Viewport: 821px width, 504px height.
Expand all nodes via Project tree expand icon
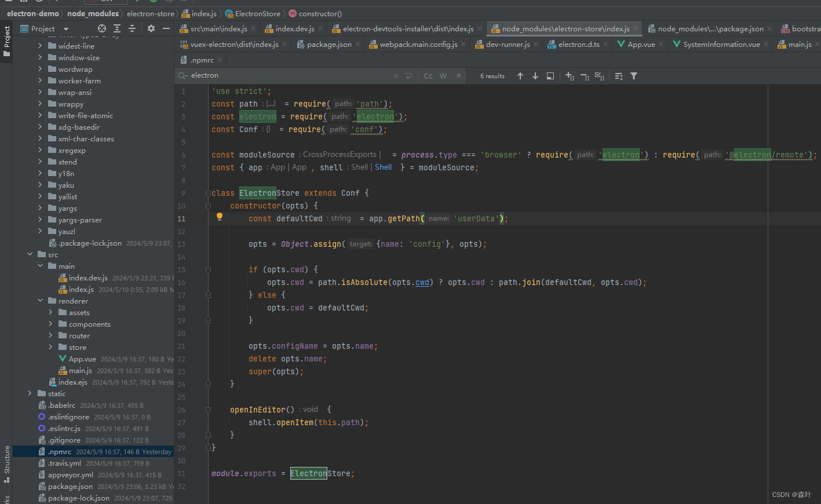pos(117,28)
